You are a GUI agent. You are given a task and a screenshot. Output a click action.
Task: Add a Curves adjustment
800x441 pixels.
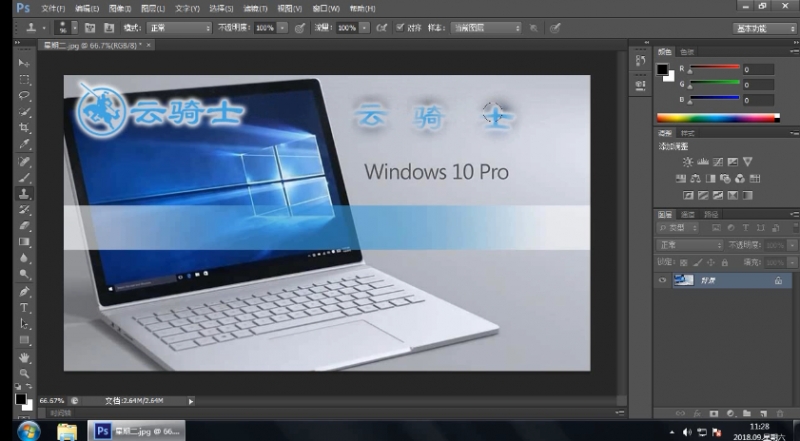[718, 162]
